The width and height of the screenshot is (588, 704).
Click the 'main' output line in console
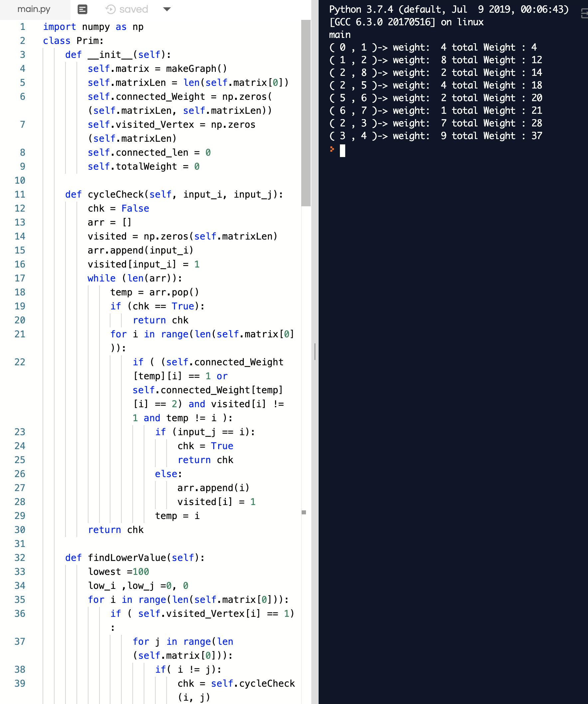(340, 35)
